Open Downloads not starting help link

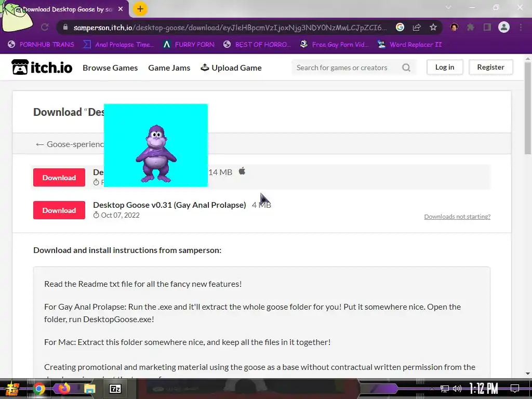pos(457,217)
